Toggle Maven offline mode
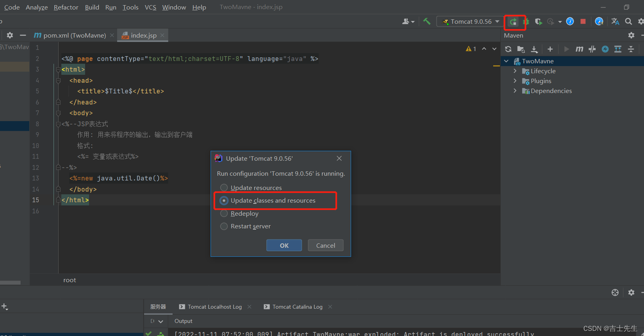This screenshot has height=336, width=644. coord(592,49)
